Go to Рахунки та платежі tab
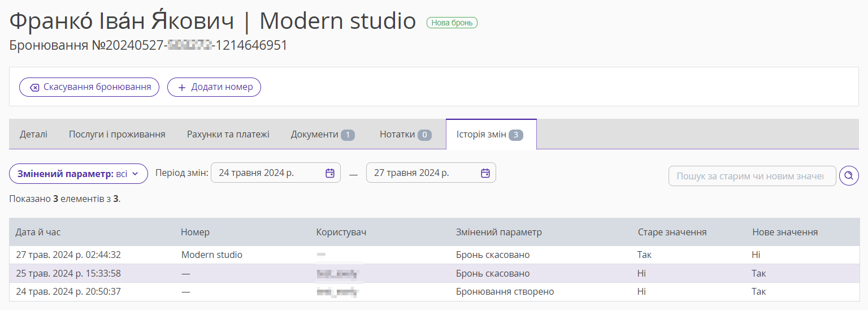The height and width of the screenshot is (310, 868). [228, 134]
